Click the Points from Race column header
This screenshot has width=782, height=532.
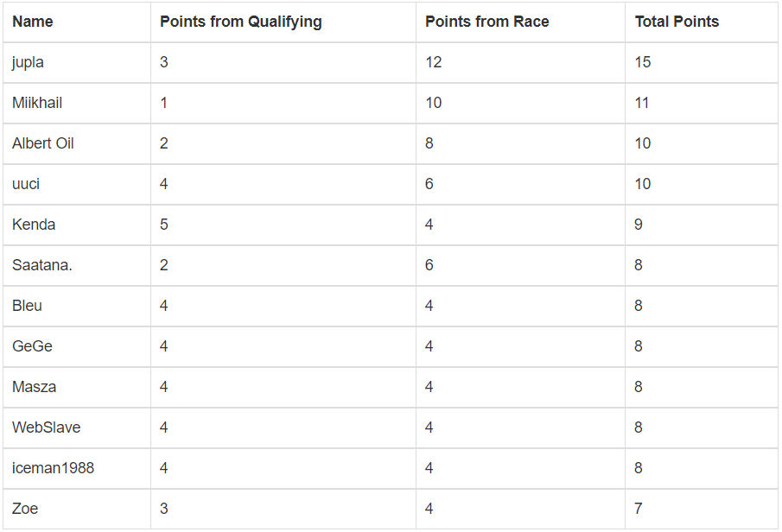pos(486,22)
